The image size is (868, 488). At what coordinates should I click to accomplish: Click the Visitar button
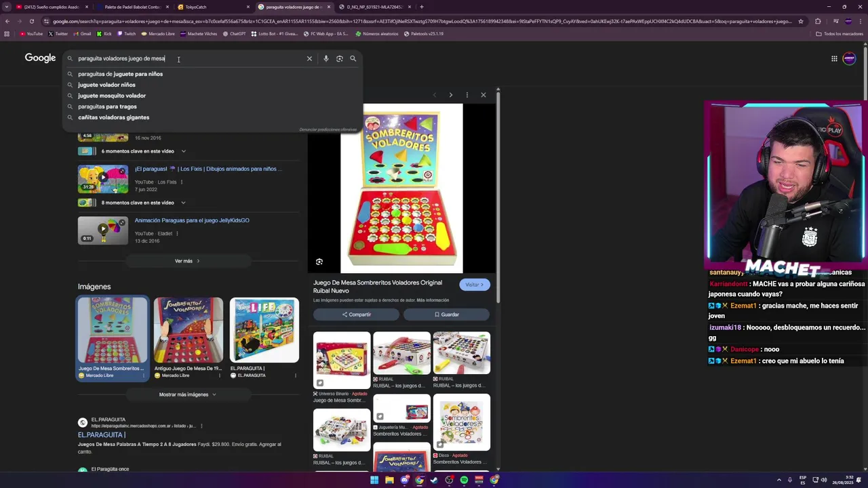click(475, 285)
